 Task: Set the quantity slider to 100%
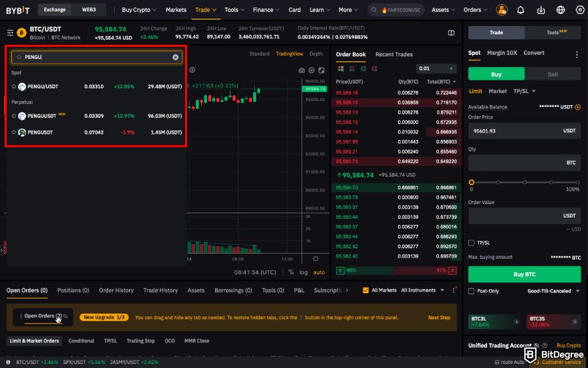click(577, 183)
